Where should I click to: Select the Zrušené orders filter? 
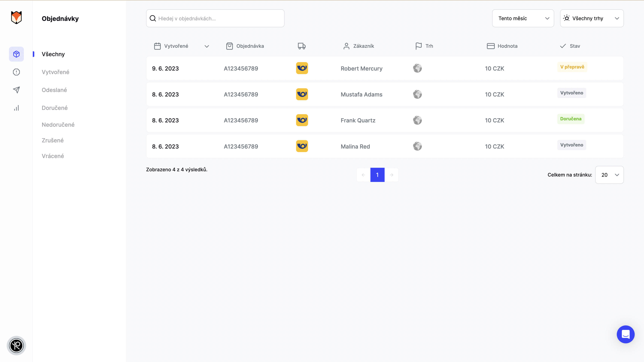click(53, 140)
